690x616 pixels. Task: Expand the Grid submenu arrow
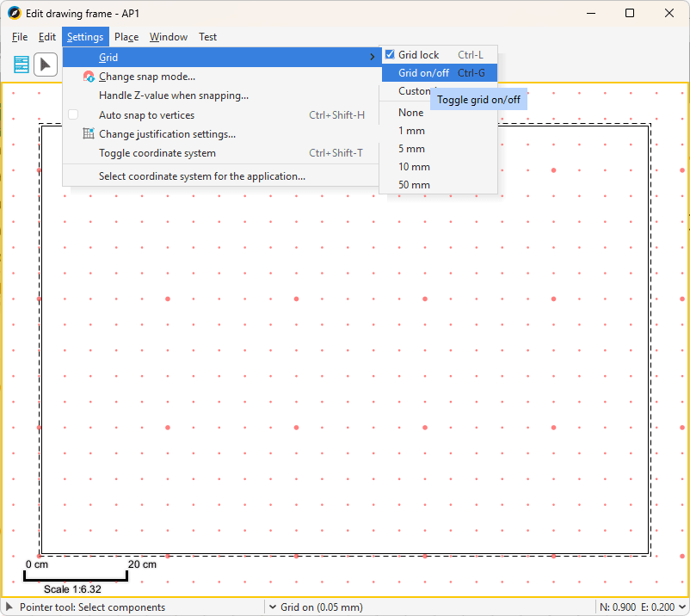(373, 58)
